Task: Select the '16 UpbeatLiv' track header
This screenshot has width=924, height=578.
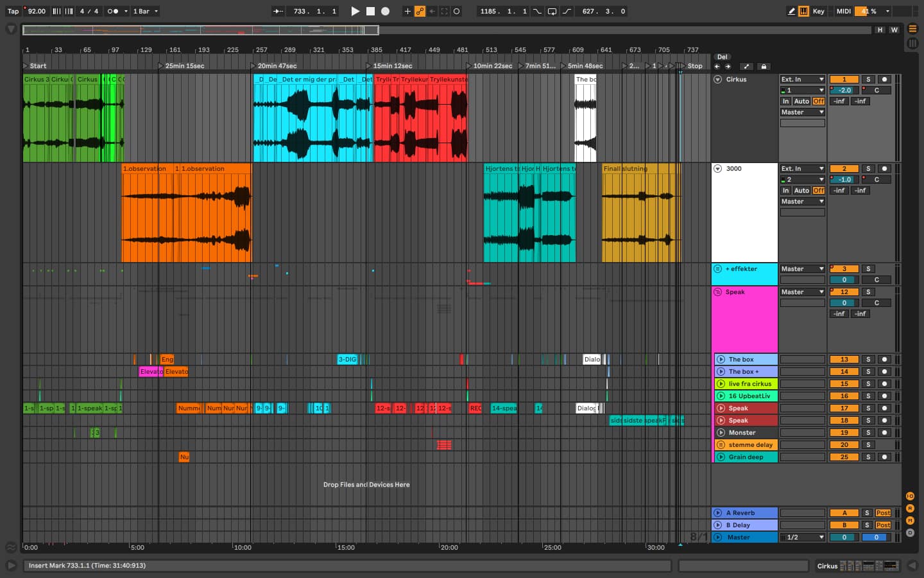Action: tap(745, 396)
